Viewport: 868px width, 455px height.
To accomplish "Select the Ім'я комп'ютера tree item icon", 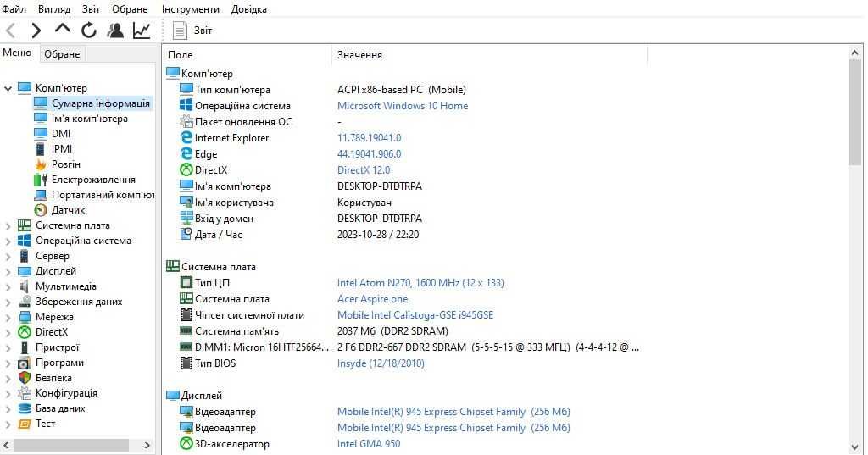I will coord(41,119).
